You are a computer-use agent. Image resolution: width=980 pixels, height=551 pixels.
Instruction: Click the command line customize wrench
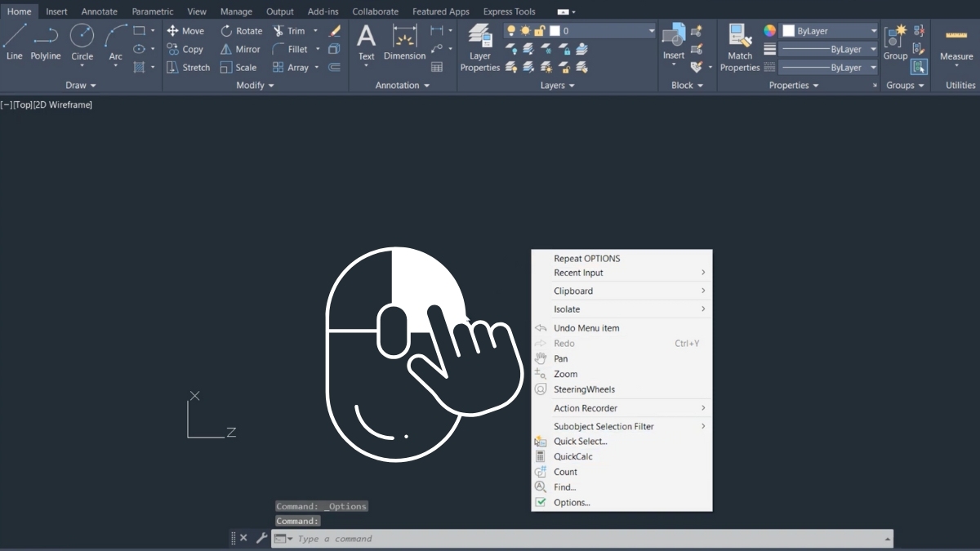tap(261, 538)
